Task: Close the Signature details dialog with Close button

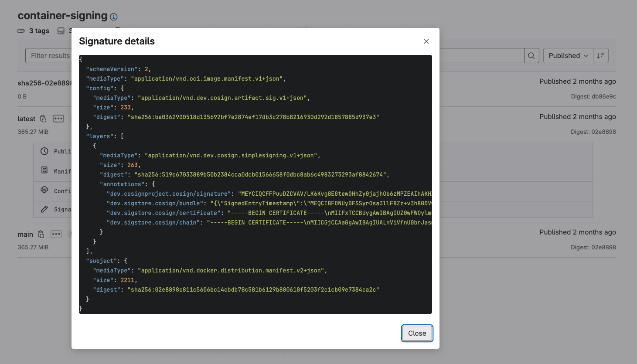Action: [x=417, y=333]
